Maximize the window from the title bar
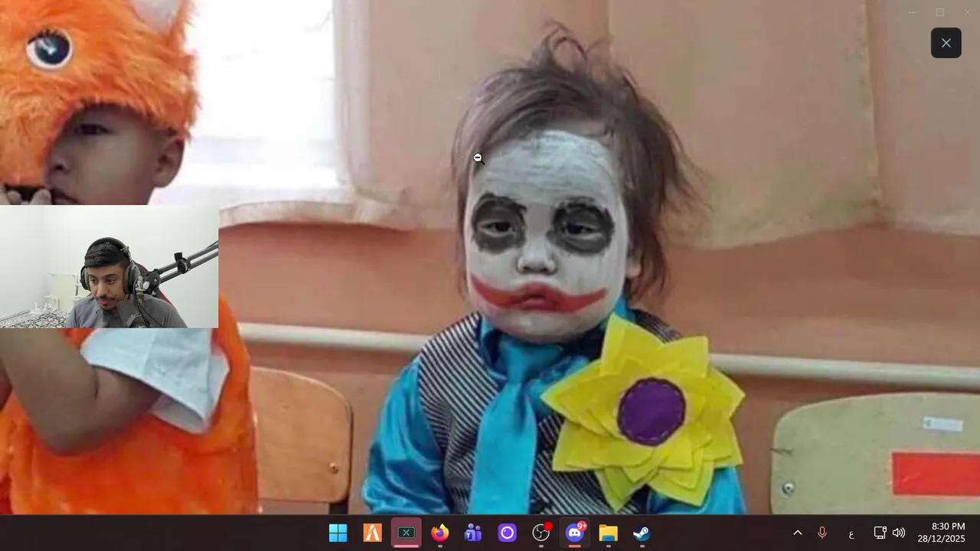 [x=940, y=12]
